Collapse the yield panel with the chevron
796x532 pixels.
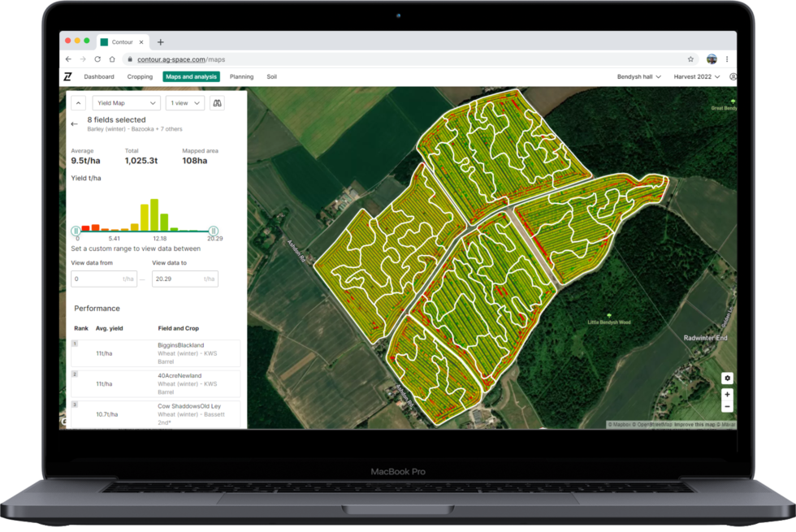click(x=78, y=102)
